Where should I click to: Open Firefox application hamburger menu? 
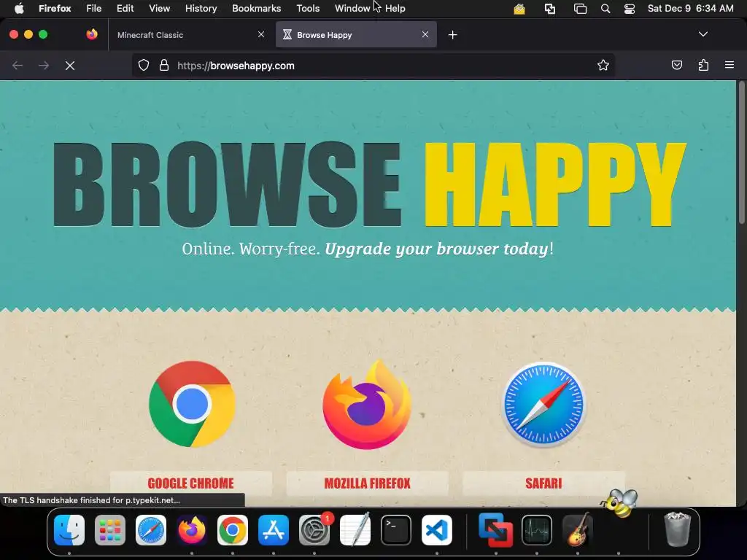(729, 65)
